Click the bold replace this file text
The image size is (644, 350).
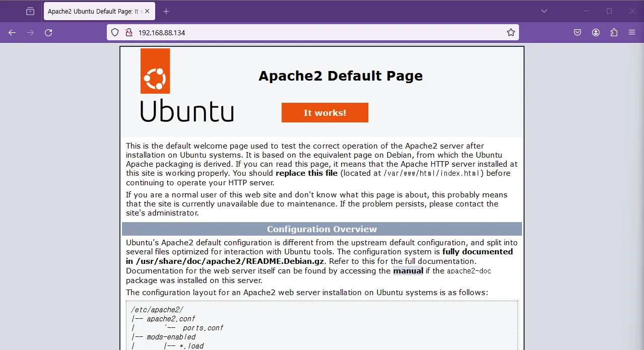(306, 173)
